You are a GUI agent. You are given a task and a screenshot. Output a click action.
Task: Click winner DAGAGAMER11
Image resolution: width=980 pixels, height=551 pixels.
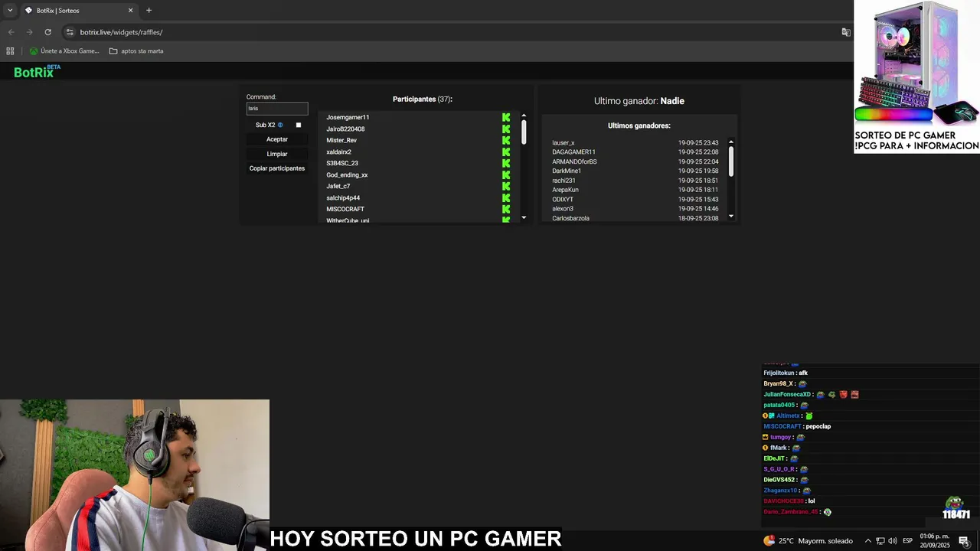573,152
